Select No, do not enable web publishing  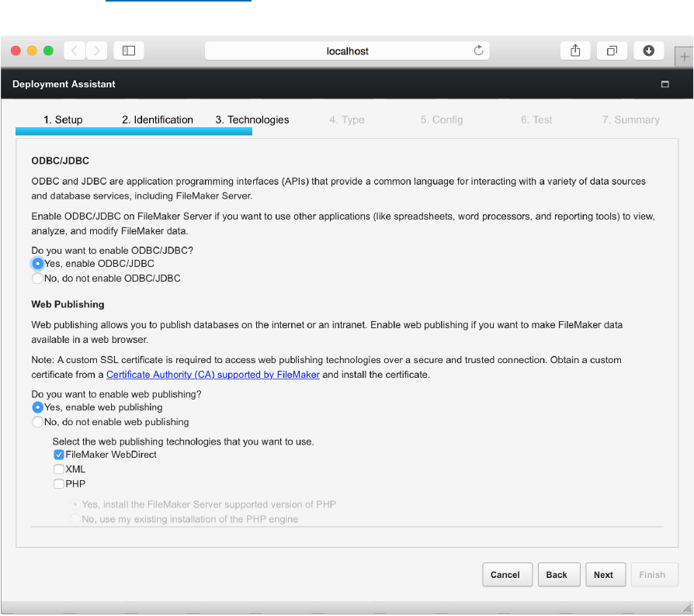click(37, 422)
